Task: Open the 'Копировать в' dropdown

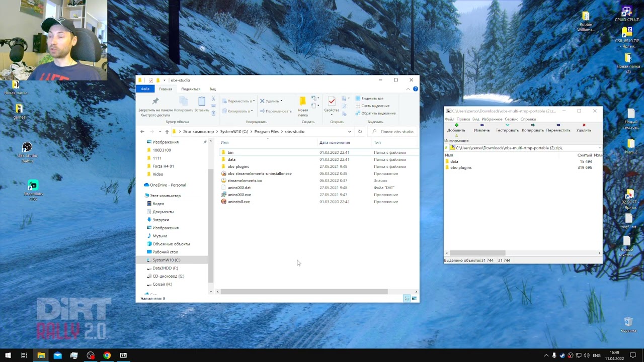Action: 237,111
